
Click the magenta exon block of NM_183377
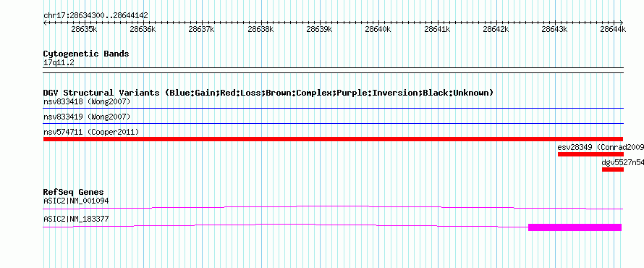click(x=575, y=227)
